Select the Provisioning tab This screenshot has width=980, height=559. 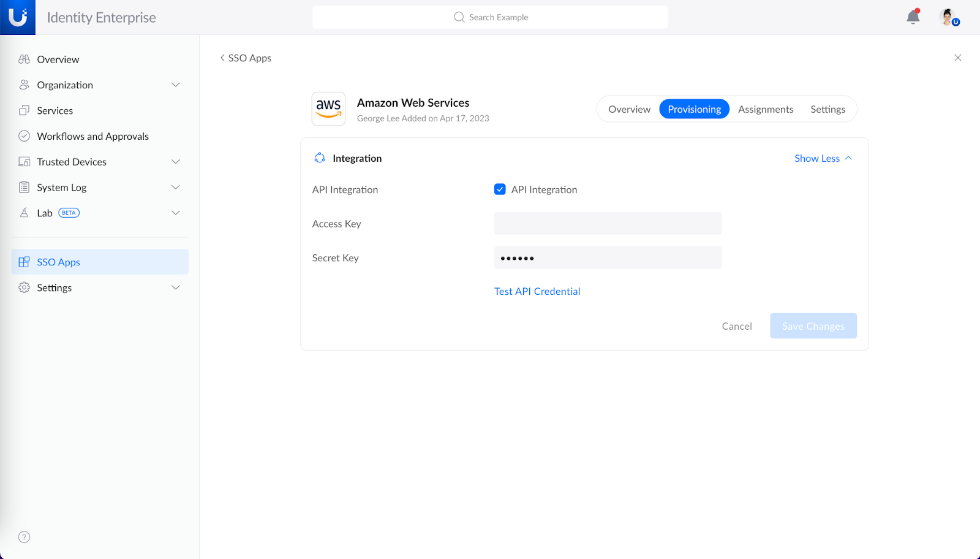(694, 109)
